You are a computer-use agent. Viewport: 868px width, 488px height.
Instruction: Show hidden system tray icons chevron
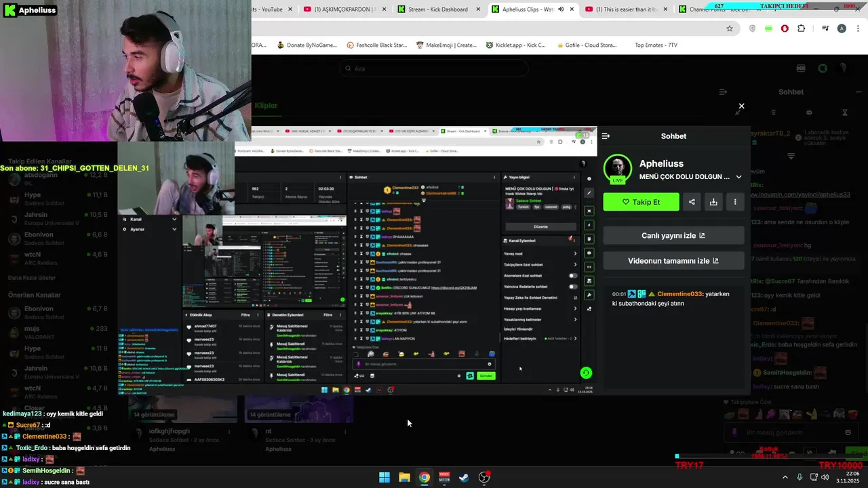click(x=785, y=477)
